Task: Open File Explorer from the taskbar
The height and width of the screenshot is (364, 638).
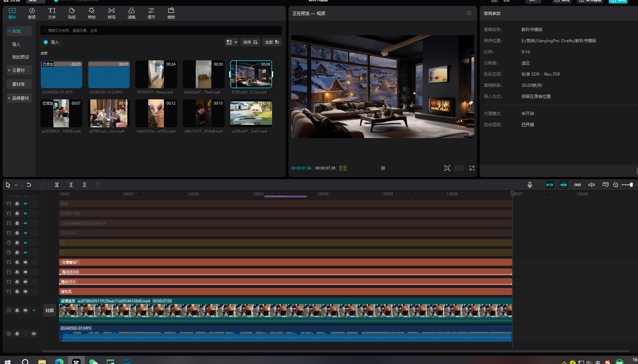Action: point(42,362)
